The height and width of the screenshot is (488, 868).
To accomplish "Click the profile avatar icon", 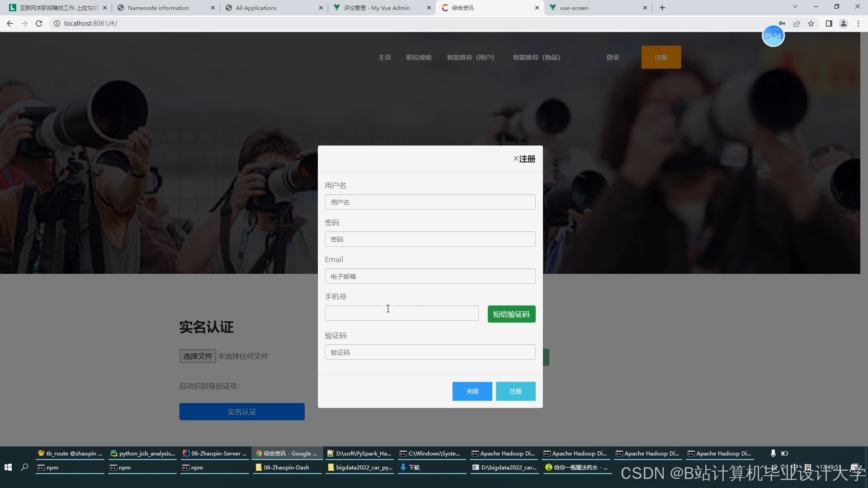I will [x=843, y=23].
